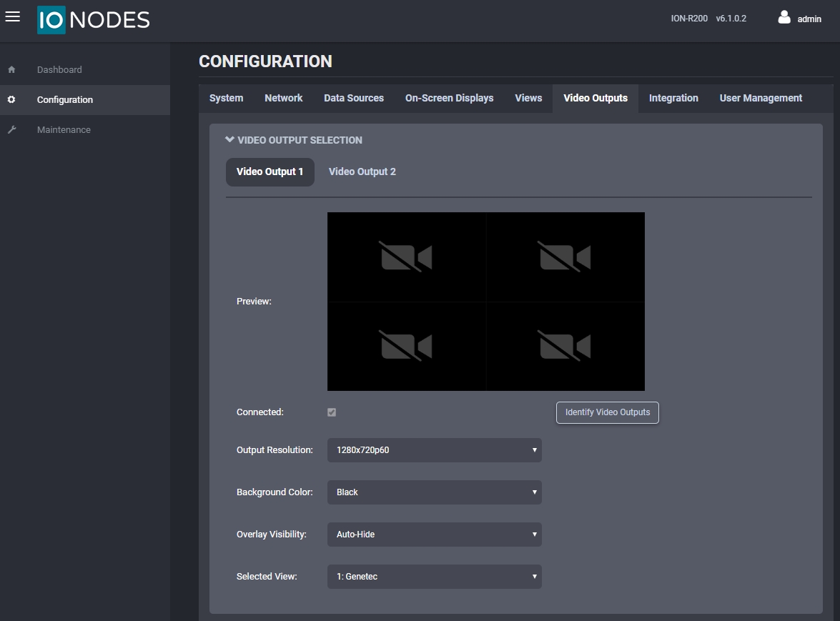Click the Dashboard home icon
The image size is (840, 621).
click(11, 70)
